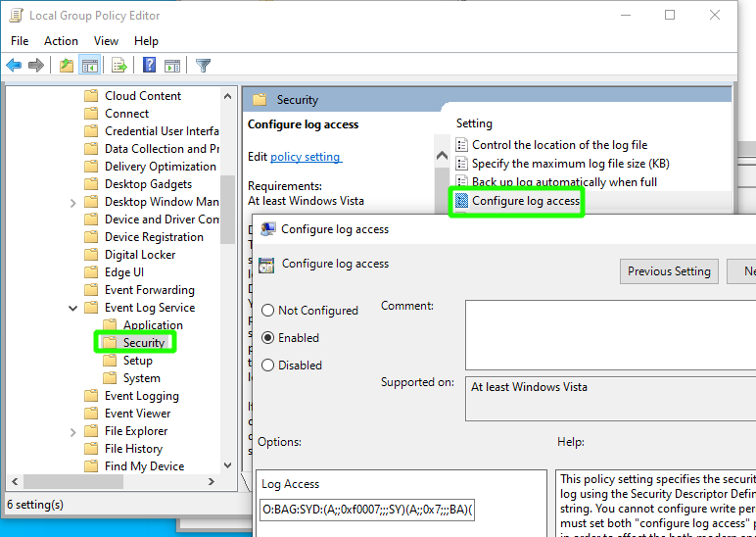Expand the Desktop Window Manager tree node
Screen dimensions: 756x537
tap(72, 202)
